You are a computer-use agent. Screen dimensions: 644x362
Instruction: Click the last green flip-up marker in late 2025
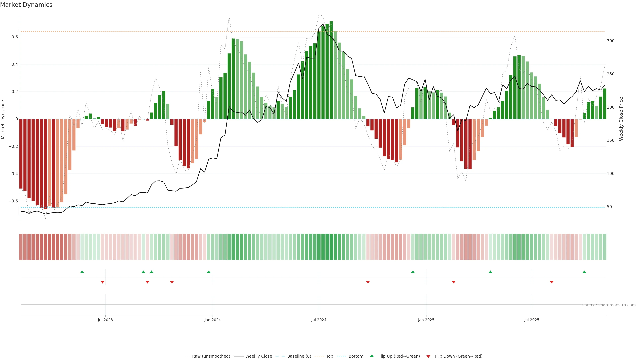click(x=584, y=272)
